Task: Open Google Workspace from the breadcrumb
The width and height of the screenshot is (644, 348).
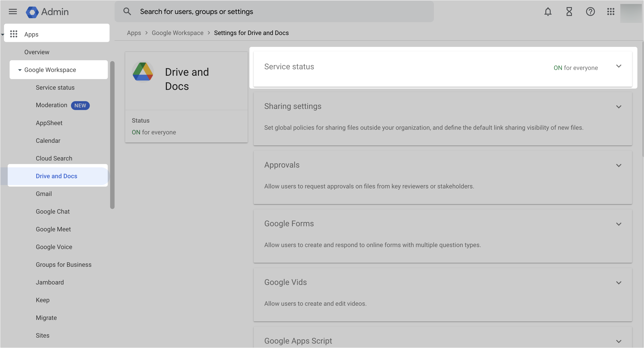Action: click(178, 33)
